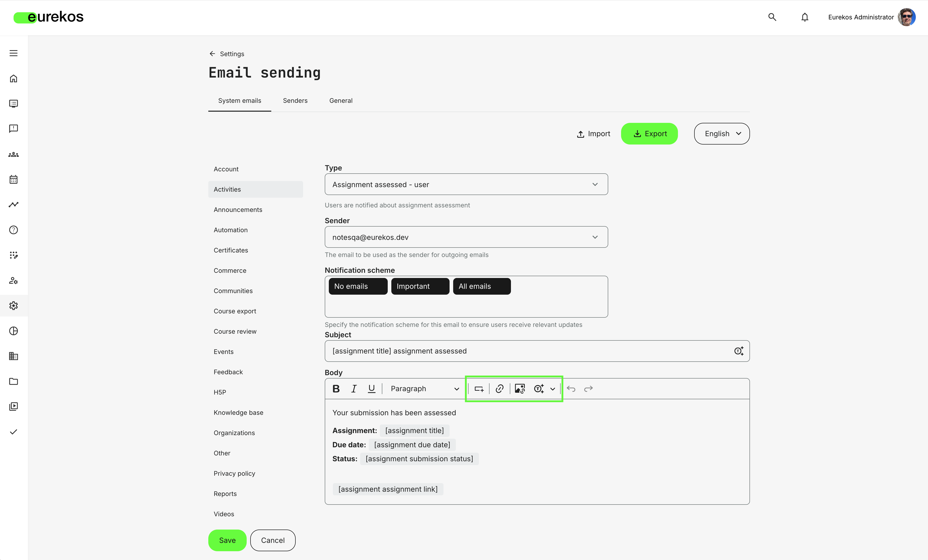Open the Type dropdown

tap(466, 184)
